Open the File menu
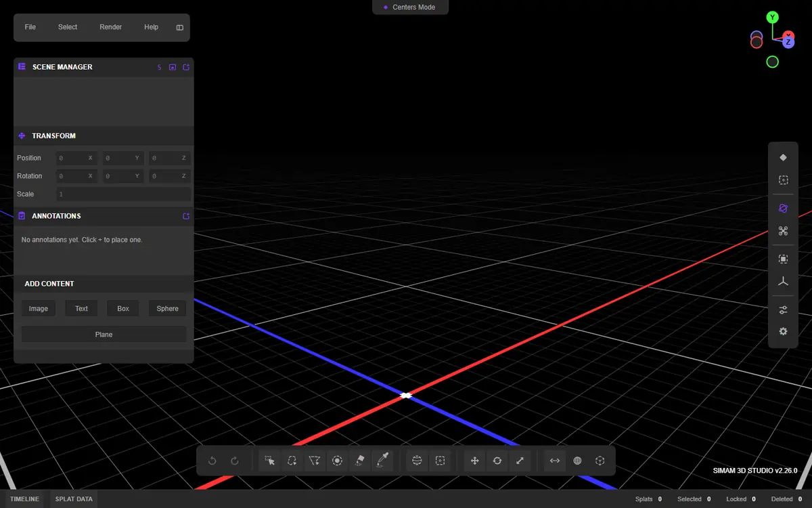This screenshot has height=508, width=812. [x=30, y=27]
